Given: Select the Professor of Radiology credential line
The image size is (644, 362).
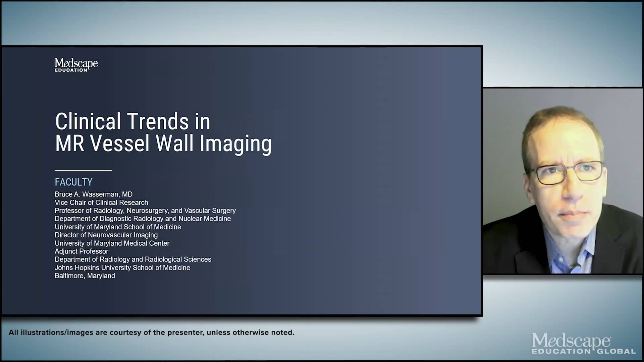Looking at the screenshot, I should coord(145,210).
